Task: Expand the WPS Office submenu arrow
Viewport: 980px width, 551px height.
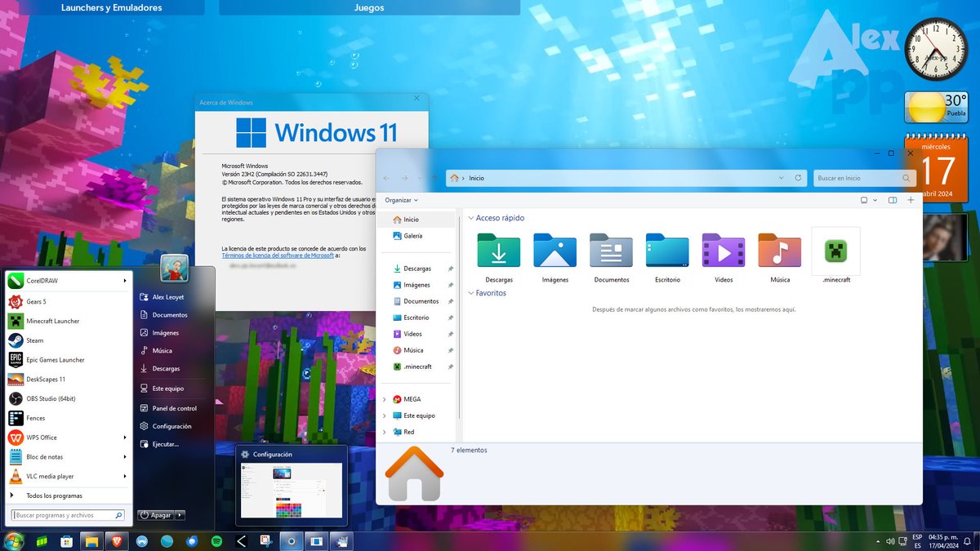Action: pos(125,438)
